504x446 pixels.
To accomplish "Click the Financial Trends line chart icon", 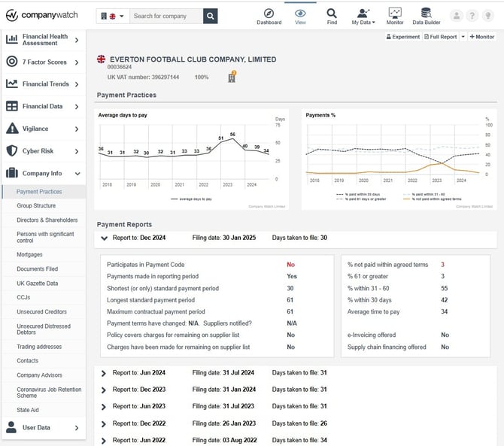I will [12, 84].
